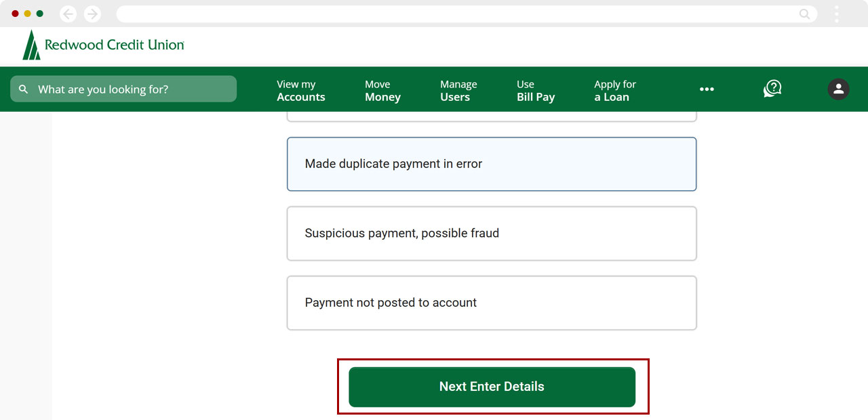Open the Move Money menu
868x420 pixels.
382,91
